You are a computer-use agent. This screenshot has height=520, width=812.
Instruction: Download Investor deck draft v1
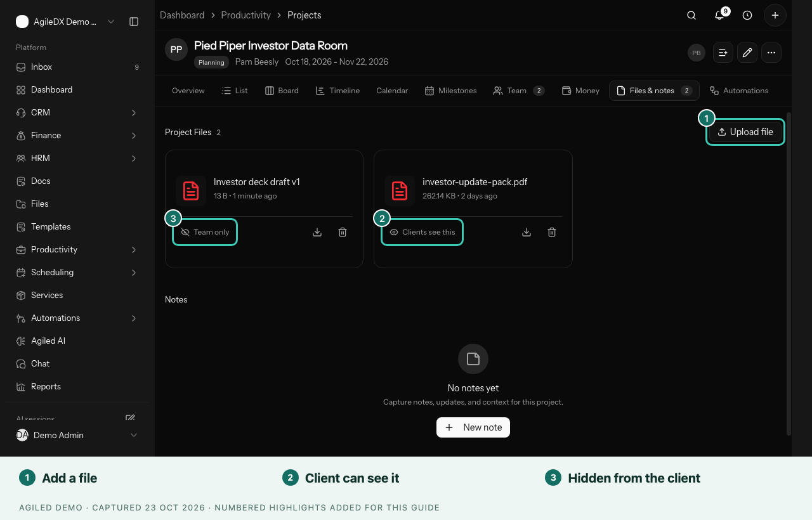point(317,232)
